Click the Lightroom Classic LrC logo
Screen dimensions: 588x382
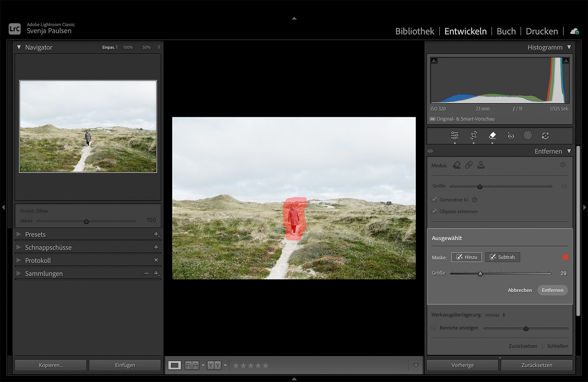(x=15, y=29)
